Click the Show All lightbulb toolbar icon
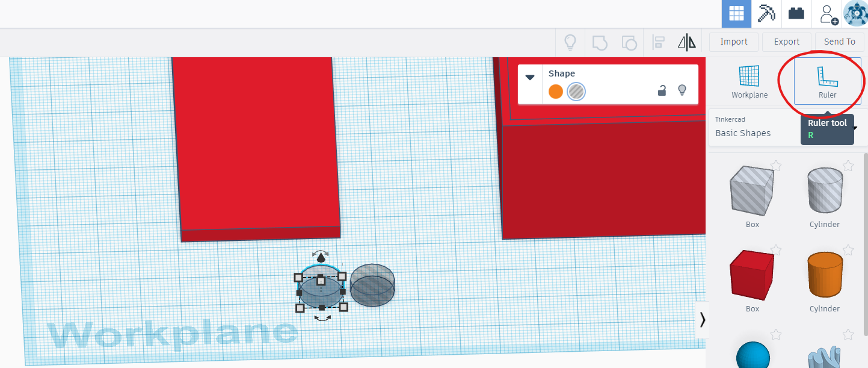868x368 pixels. (570, 42)
